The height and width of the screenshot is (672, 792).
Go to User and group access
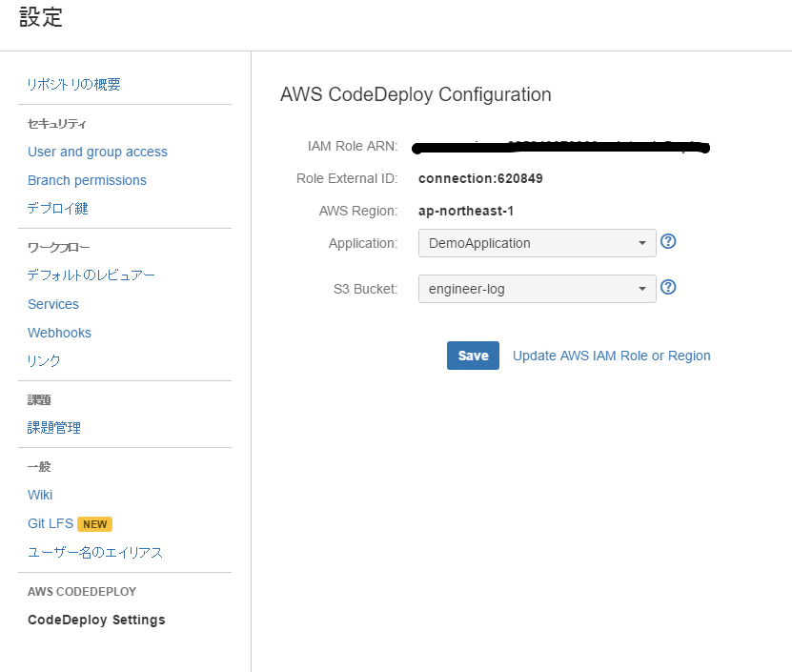pos(97,152)
